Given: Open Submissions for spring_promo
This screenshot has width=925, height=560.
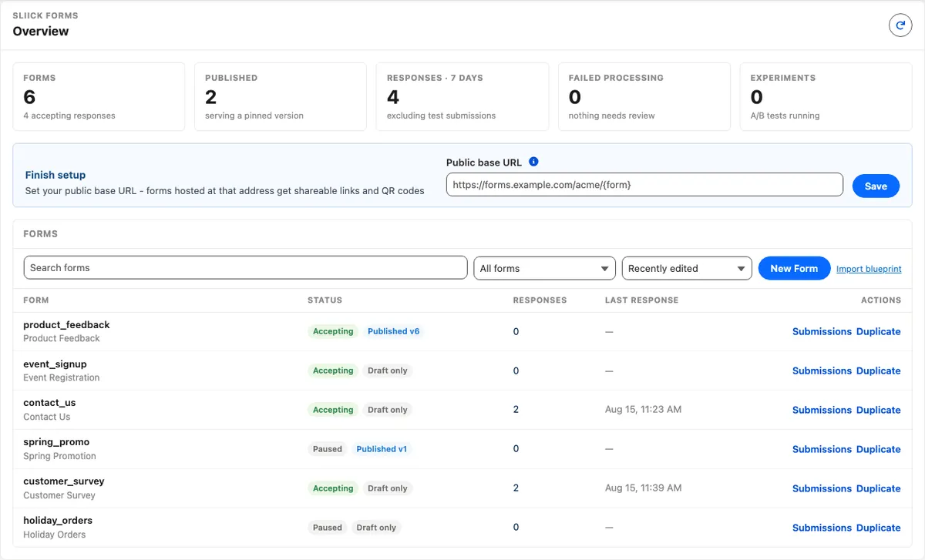Looking at the screenshot, I should click(x=822, y=449).
